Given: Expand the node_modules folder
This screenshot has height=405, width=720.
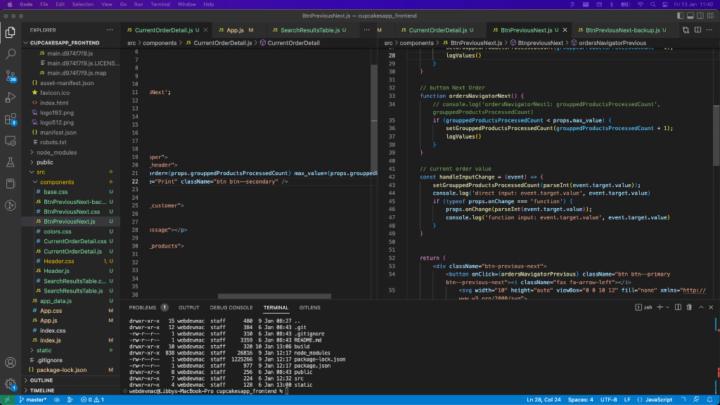Looking at the screenshot, I should tap(52, 151).
